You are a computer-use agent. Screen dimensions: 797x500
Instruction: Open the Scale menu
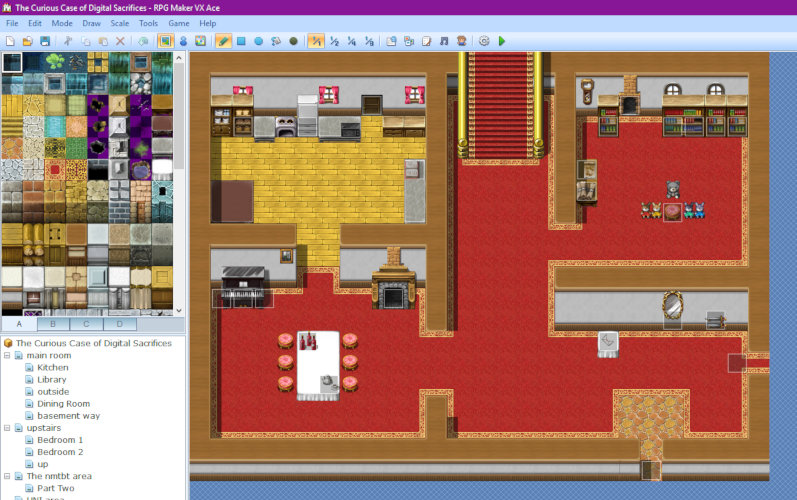tap(120, 23)
